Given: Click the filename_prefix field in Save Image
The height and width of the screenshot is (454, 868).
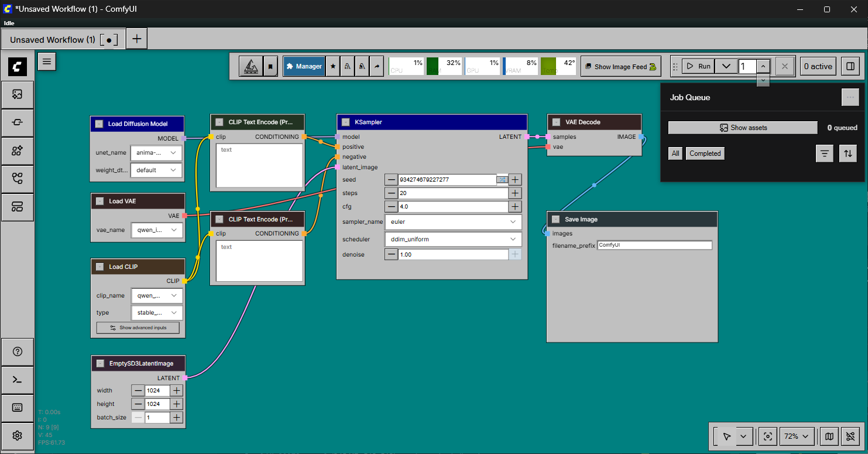Looking at the screenshot, I should point(655,245).
